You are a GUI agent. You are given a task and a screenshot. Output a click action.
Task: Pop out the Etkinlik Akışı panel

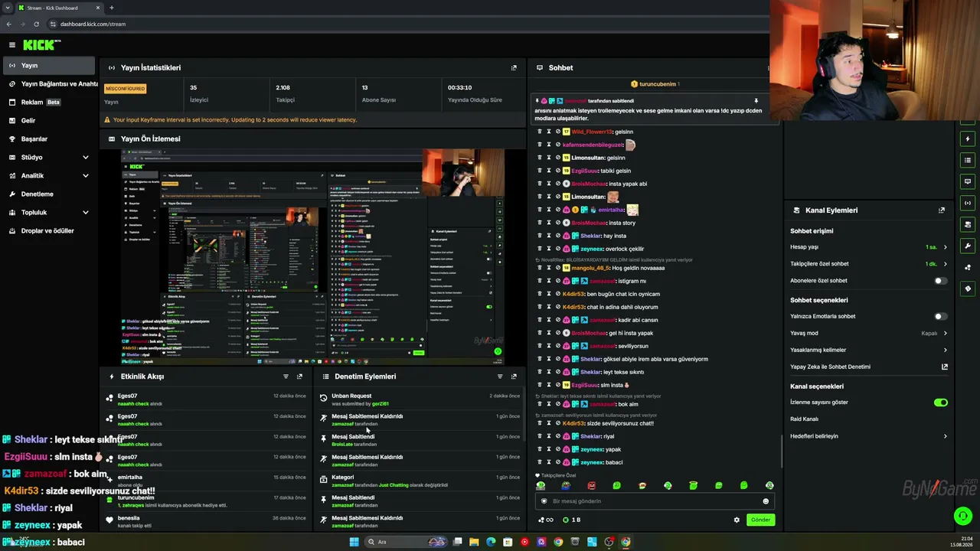coord(299,377)
